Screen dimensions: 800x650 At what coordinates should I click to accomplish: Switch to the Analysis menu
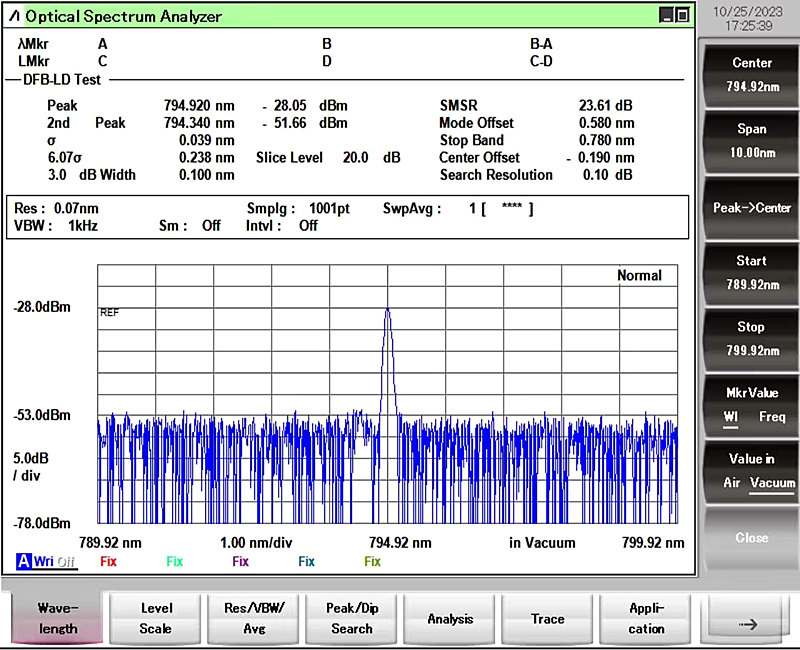coord(450,618)
